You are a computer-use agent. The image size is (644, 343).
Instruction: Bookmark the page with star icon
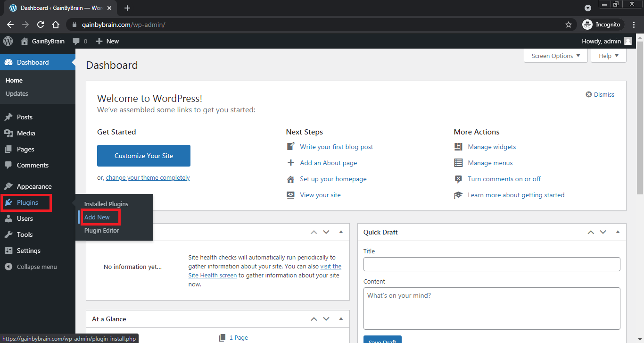click(x=569, y=25)
